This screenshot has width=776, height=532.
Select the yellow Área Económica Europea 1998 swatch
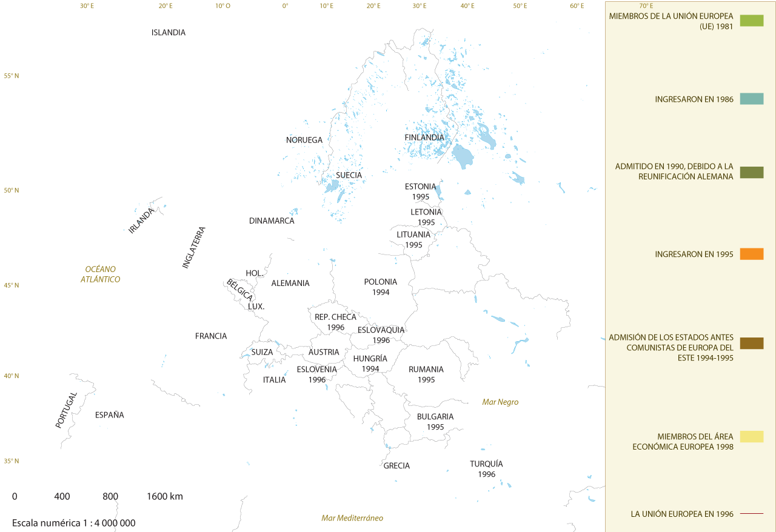click(x=751, y=437)
